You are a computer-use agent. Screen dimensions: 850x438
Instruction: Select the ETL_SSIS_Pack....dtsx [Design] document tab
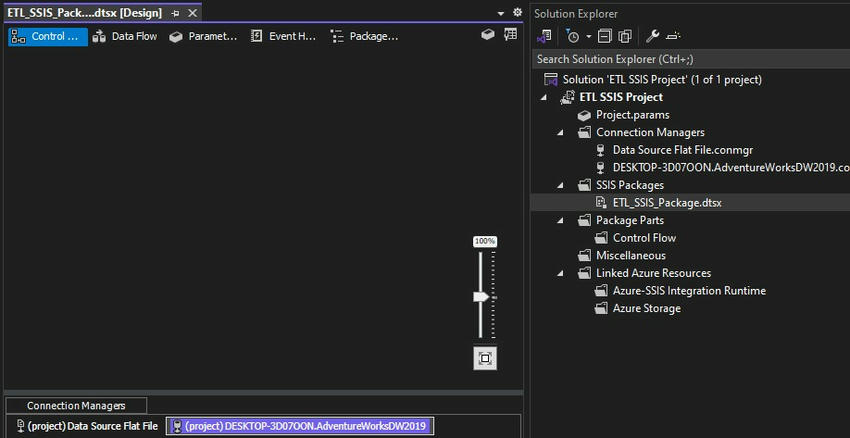(x=85, y=14)
